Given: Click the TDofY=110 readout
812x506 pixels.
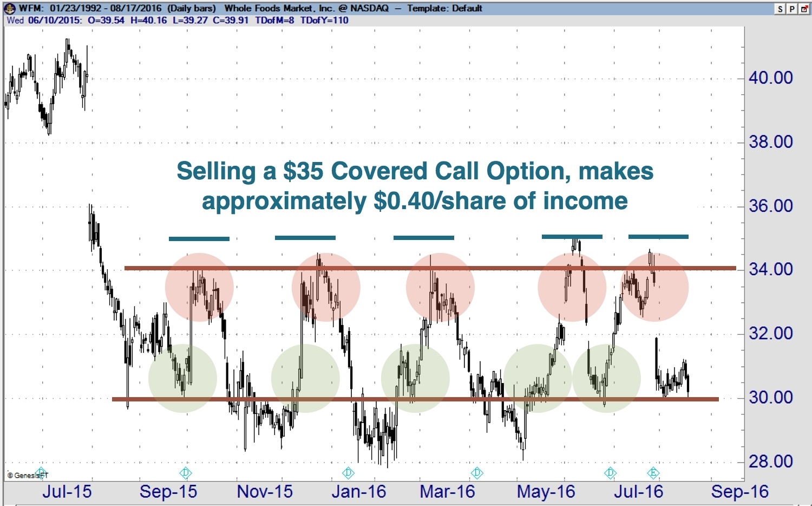Looking at the screenshot, I should [324, 20].
